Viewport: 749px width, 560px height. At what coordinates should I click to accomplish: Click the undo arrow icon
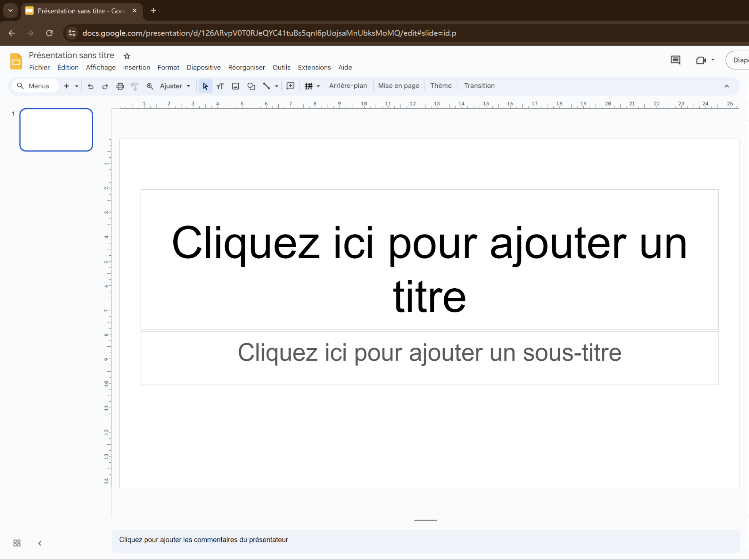[91, 86]
